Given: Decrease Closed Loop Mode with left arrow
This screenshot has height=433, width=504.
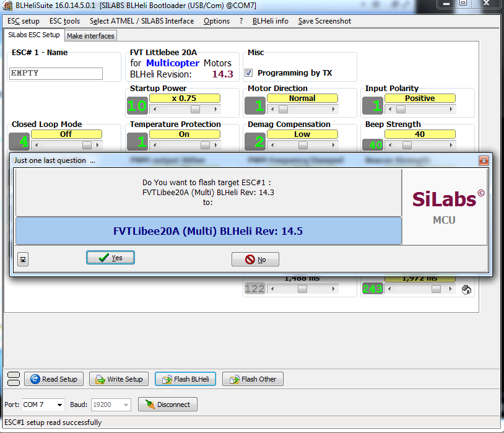Looking at the screenshot, I should tap(37, 145).
